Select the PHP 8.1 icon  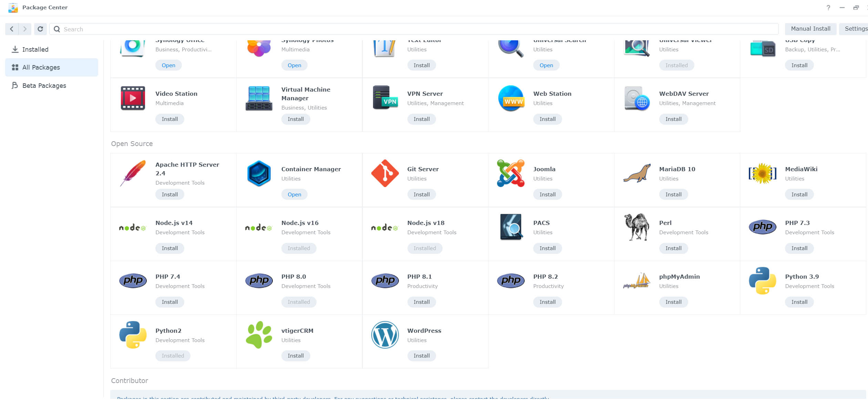[x=385, y=281]
